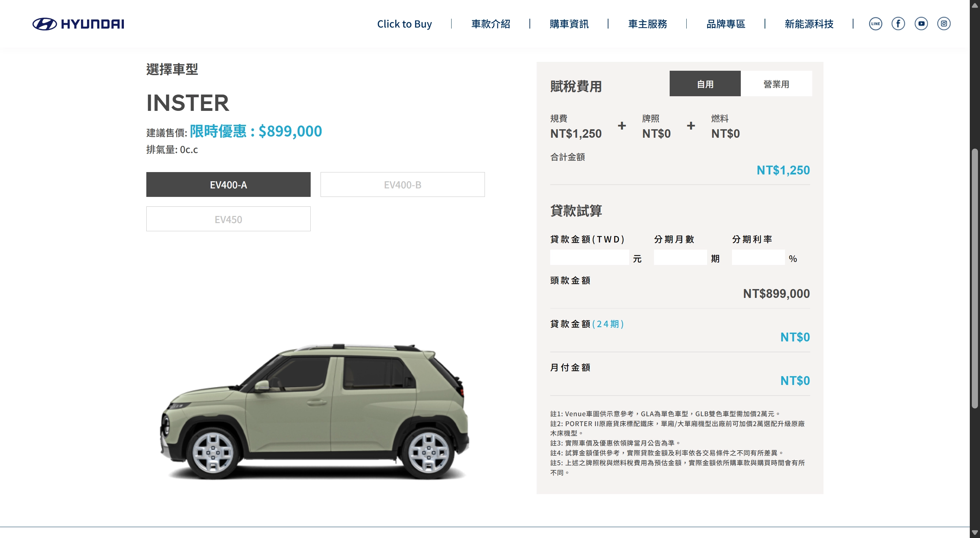
Task: Click the scrollbar up arrow
Action: [975, 5]
